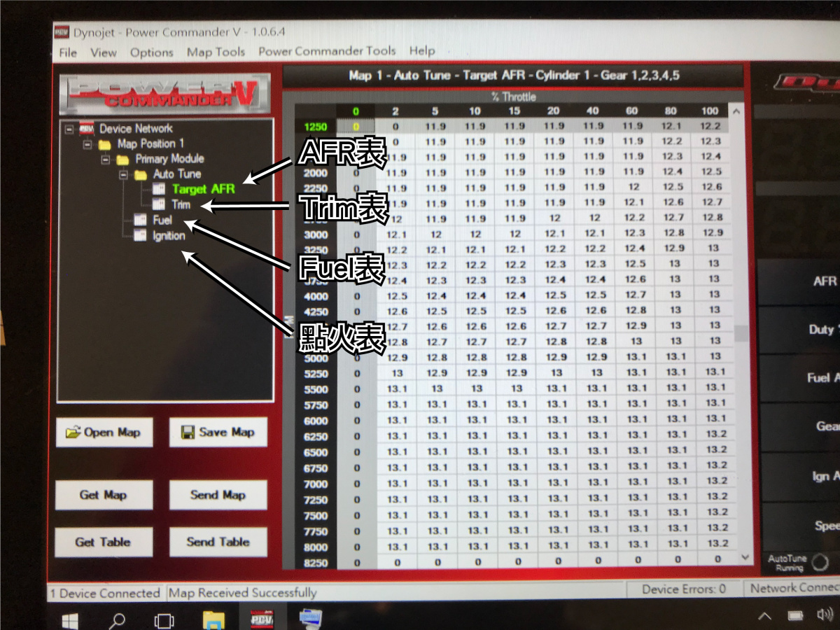Select the 100 % throttle column header
The image size is (840, 630).
pos(710,111)
